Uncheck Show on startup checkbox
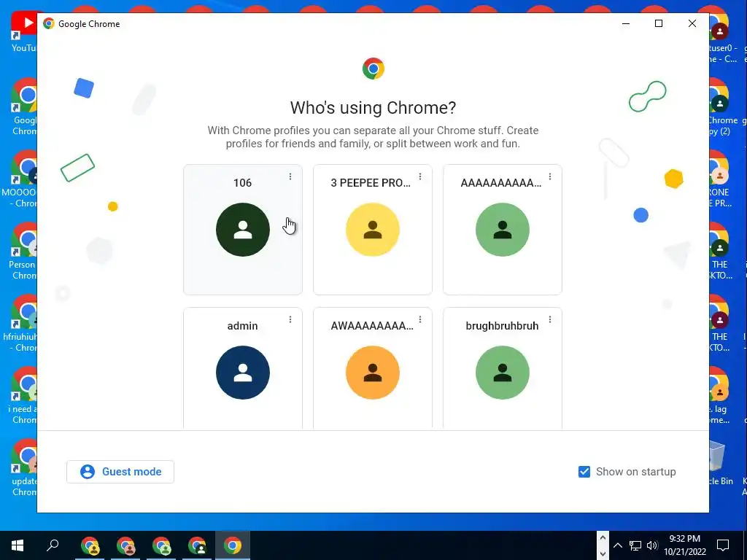Image resolution: width=747 pixels, height=560 pixels. pyautogui.click(x=584, y=472)
